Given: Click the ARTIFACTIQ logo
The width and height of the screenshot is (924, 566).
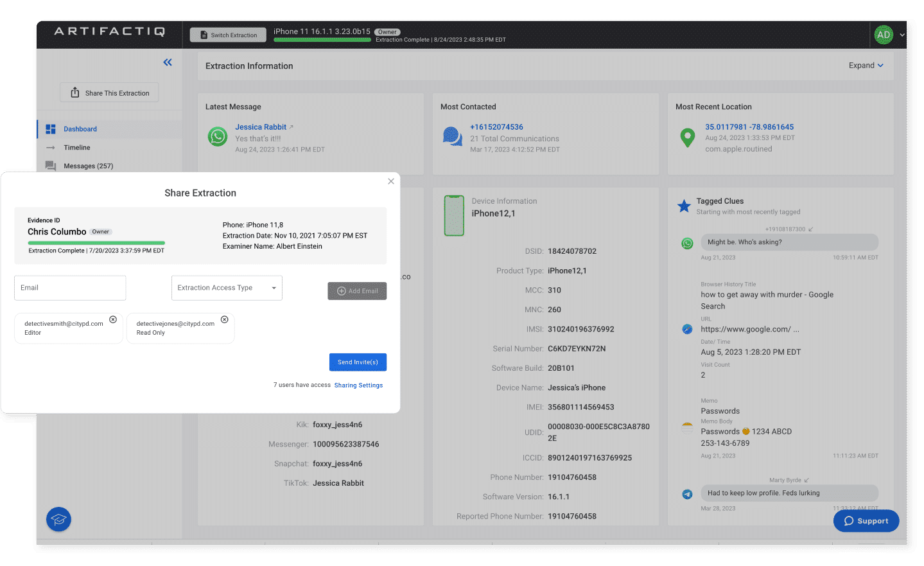Looking at the screenshot, I should point(109,31).
